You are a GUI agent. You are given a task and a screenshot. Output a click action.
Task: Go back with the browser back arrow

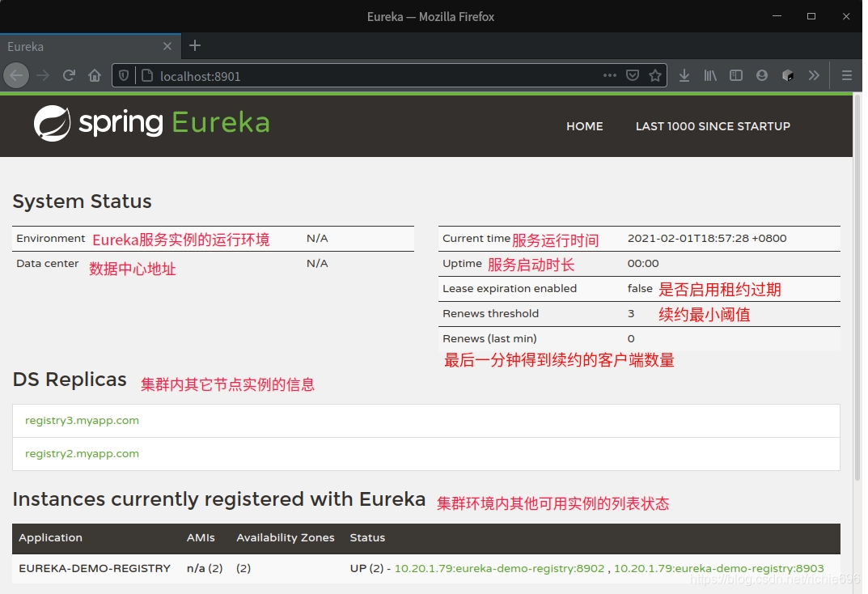point(17,75)
